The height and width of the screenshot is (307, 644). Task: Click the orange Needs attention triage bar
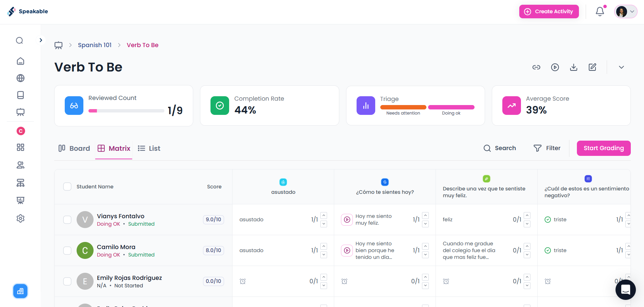tap(403, 107)
